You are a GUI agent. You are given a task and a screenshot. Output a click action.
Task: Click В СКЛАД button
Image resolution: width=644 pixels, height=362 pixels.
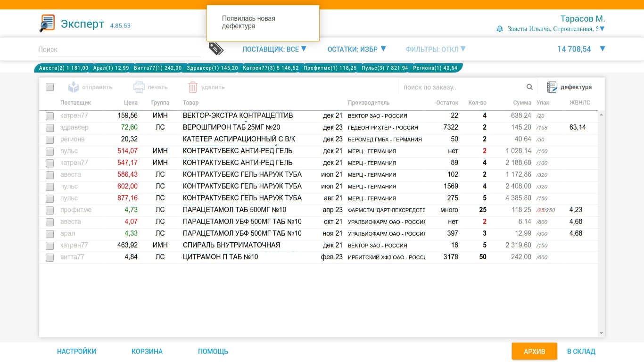pos(581,351)
